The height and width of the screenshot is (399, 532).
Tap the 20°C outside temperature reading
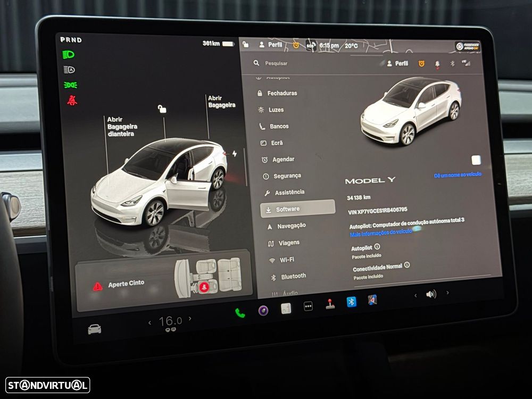pyautogui.click(x=351, y=45)
